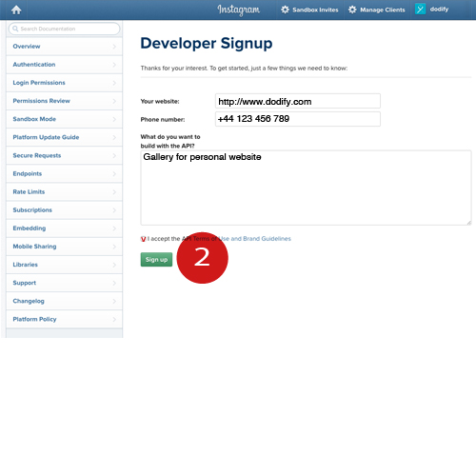This screenshot has width=476, height=476.
Task: Expand the Endpoints chevron arrow
Action: pos(114,173)
